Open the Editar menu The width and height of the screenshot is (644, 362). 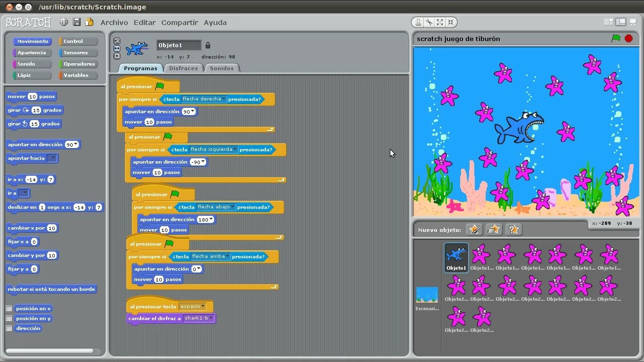(145, 22)
